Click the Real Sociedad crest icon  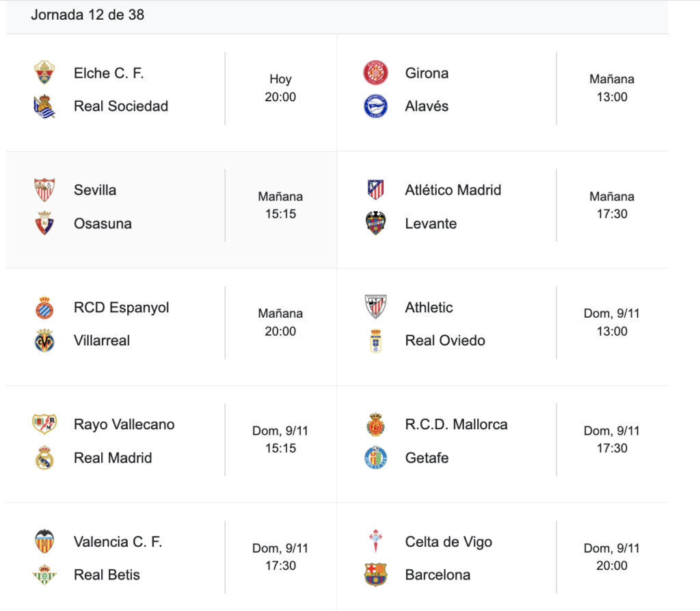click(x=44, y=107)
